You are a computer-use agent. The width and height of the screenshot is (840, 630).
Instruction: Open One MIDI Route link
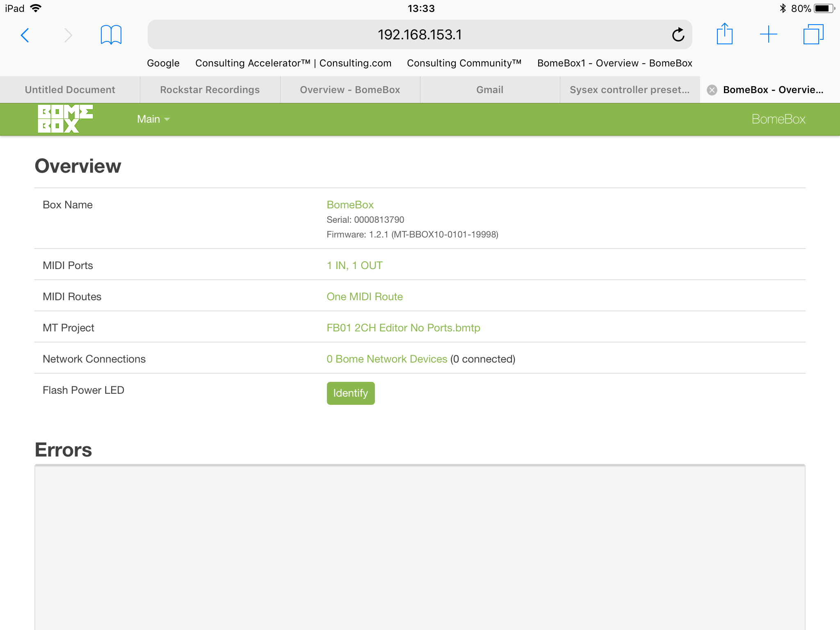[x=365, y=297]
